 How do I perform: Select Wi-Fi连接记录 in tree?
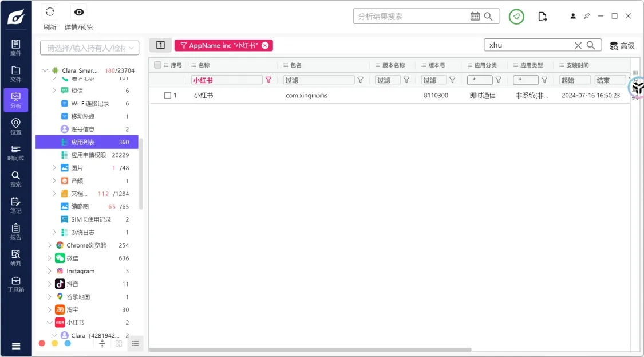pyautogui.click(x=90, y=104)
